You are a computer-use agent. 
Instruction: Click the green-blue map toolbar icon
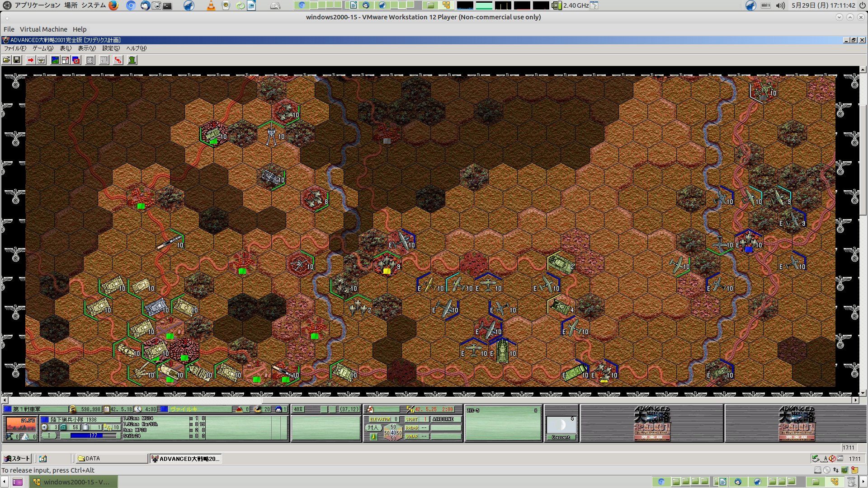(x=55, y=60)
